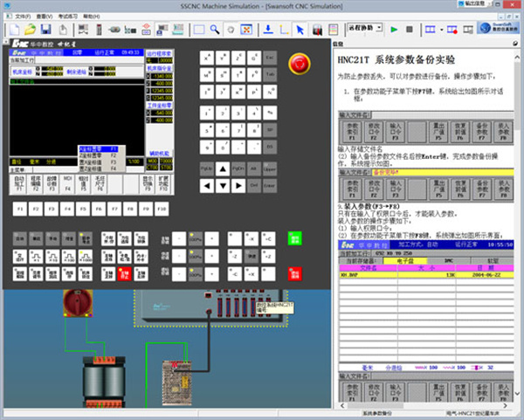Image resolution: width=524 pixels, height=420 pixels.
Task: Click the green cycle start button
Action: [x=293, y=238]
